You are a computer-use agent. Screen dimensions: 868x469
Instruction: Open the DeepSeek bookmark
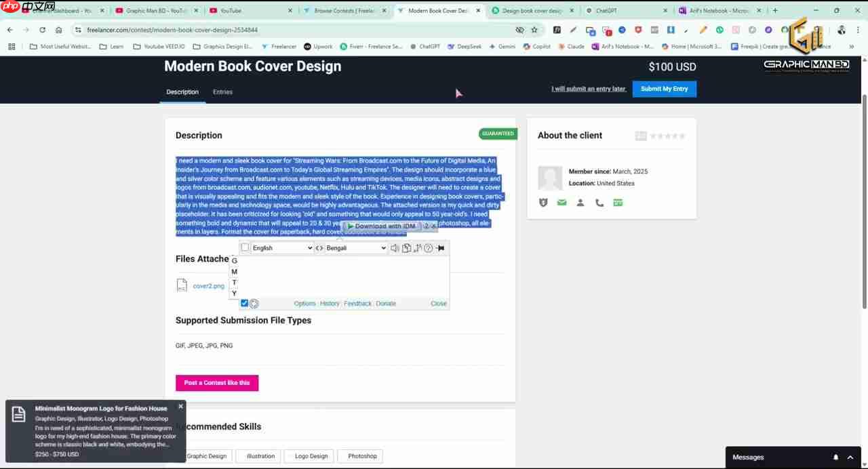464,47
